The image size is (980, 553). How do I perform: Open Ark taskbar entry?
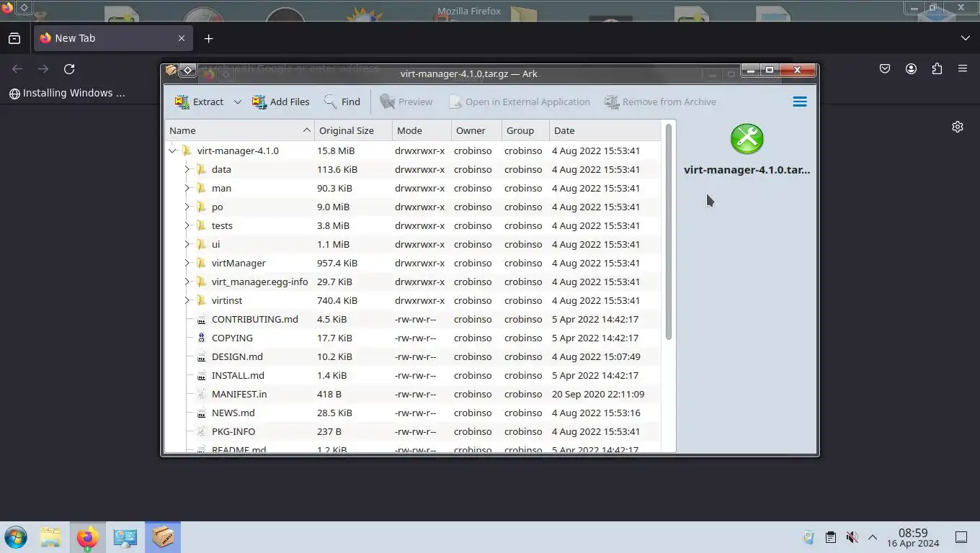(163, 537)
